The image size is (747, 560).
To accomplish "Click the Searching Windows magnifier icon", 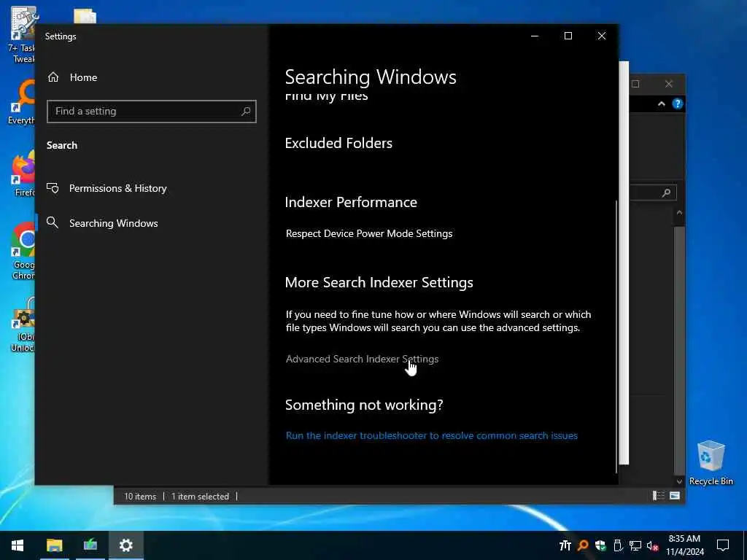I will tap(53, 222).
